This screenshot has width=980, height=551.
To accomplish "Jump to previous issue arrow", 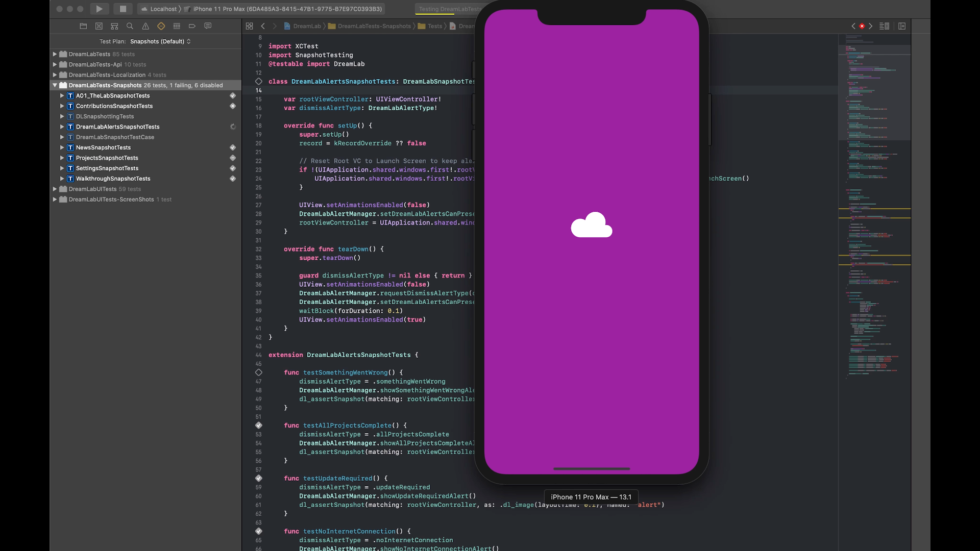I will coord(853,26).
